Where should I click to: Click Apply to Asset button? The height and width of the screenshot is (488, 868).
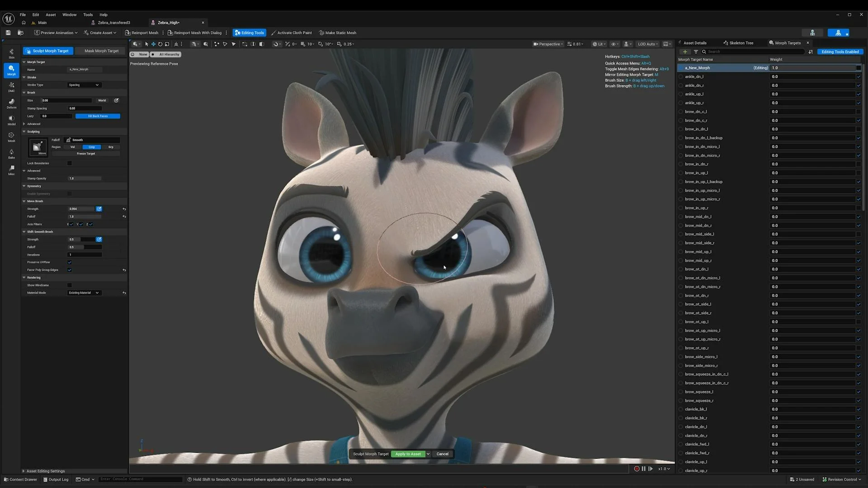click(x=408, y=454)
